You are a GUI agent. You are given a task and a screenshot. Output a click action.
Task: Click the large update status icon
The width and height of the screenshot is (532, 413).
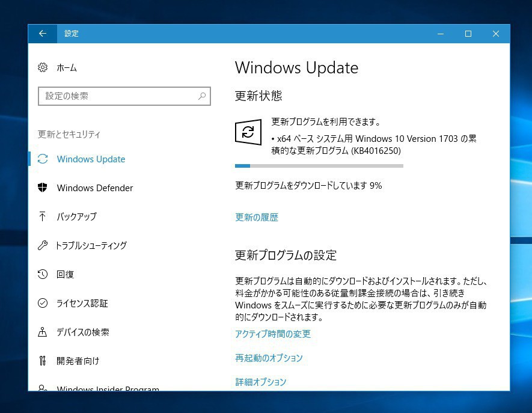tap(248, 132)
